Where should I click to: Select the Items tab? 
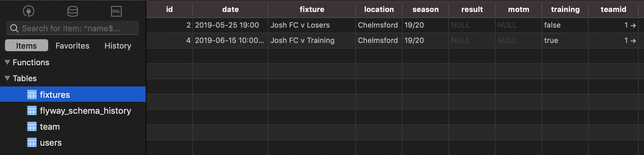27,46
